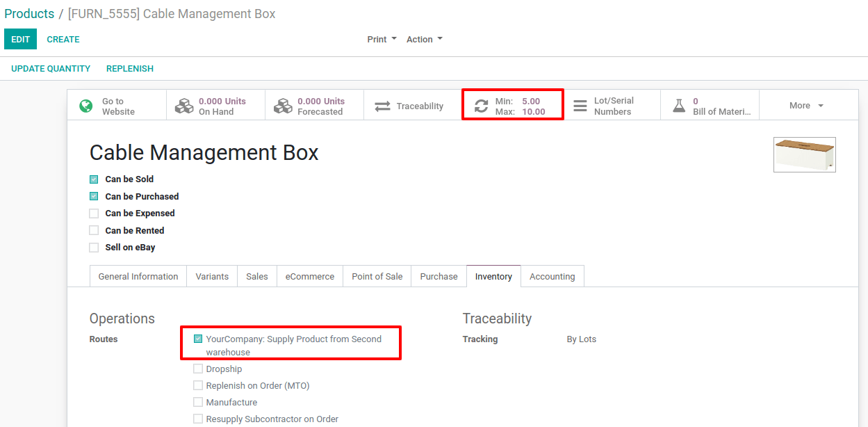Enable the Can be Rented checkbox
Image resolution: width=868 pixels, height=427 pixels.
coord(94,230)
